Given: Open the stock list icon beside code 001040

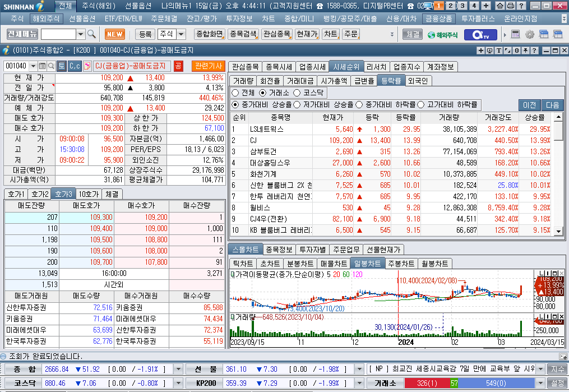Looking at the screenshot, I should coord(43,66).
